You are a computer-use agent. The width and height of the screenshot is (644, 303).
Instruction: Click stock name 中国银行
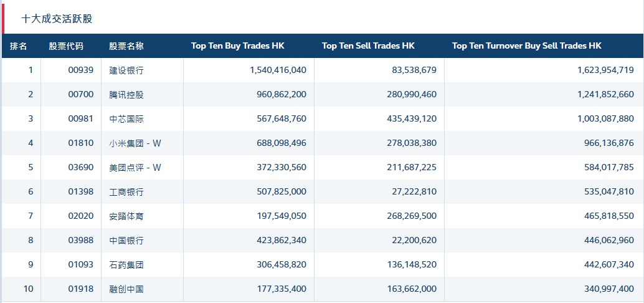click(x=126, y=241)
